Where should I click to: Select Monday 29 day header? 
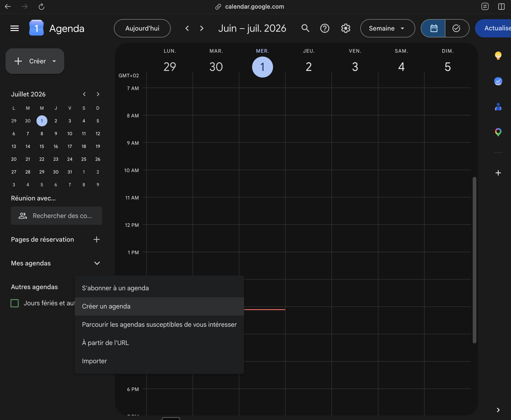(170, 67)
